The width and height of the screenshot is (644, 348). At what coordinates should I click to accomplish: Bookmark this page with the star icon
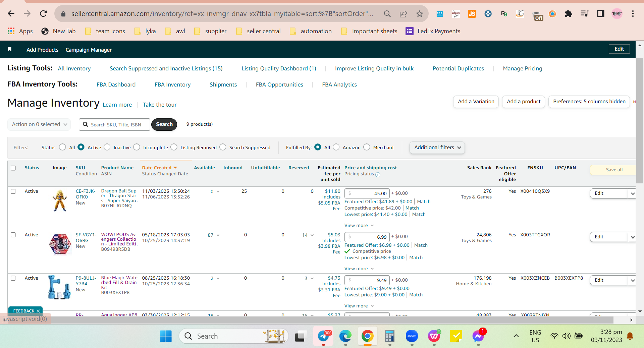(420, 14)
